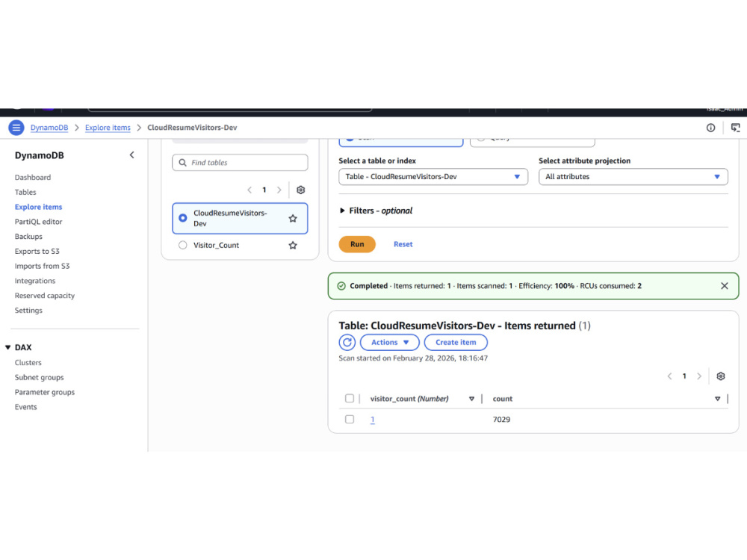Open the attribute projection dropdown
The width and height of the screenshot is (747, 560).
click(x=633, y=177)
